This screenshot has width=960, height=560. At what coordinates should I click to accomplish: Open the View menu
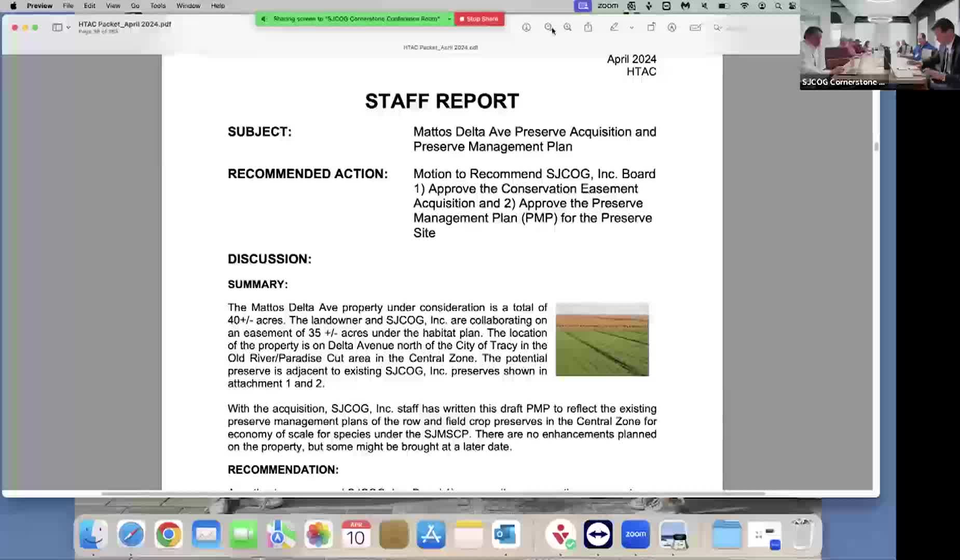[x=112, y=6]
